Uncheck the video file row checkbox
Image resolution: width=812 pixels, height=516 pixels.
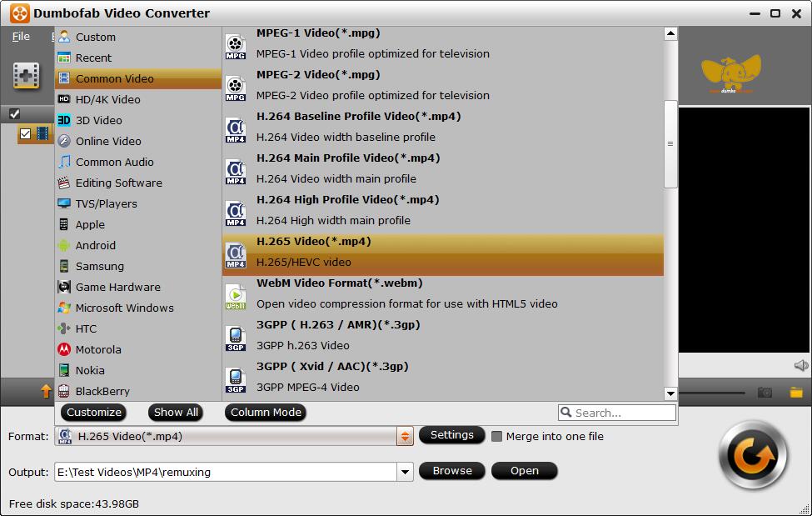click(25, 134)
